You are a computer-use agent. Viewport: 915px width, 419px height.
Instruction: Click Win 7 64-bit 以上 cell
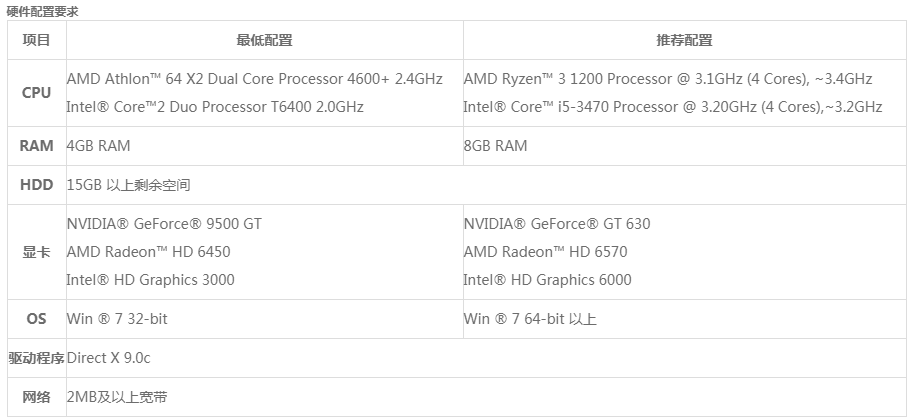[530, 319]
